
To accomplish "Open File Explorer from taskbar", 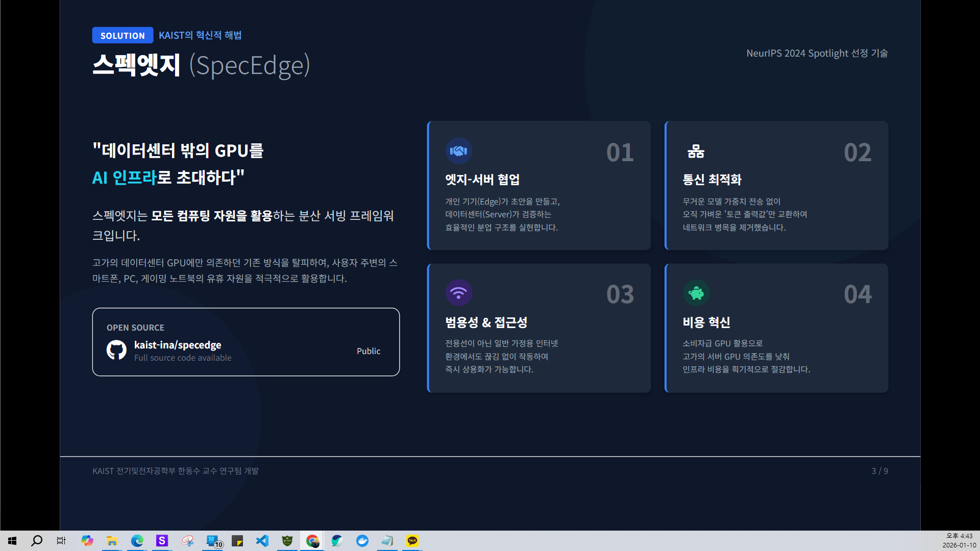I will coord(112,541).
